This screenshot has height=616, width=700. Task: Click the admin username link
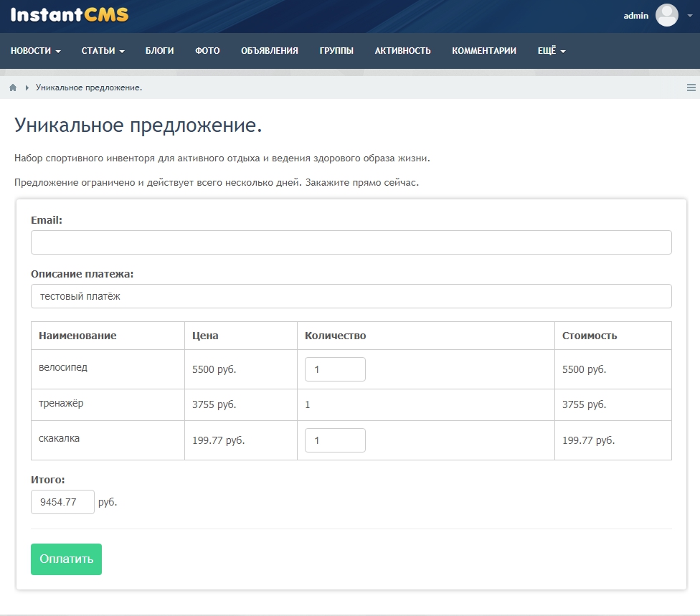[635, 16]
